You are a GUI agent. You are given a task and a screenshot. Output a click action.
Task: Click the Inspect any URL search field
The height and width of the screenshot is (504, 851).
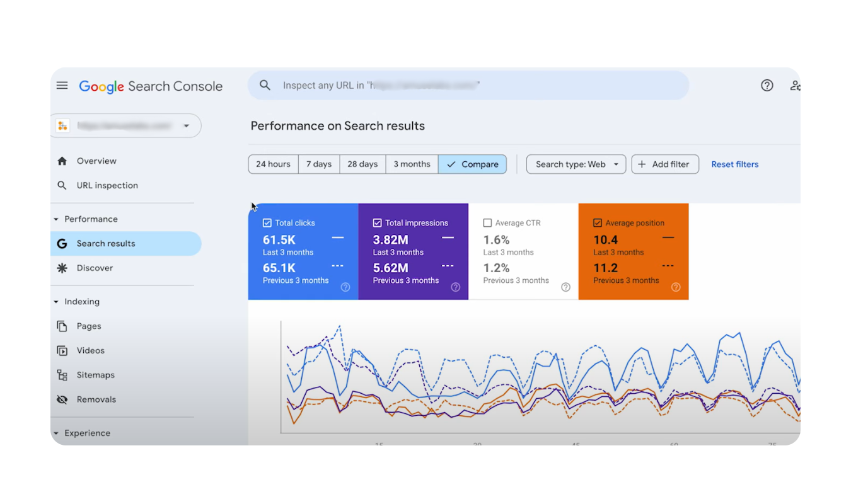(468, 85)
